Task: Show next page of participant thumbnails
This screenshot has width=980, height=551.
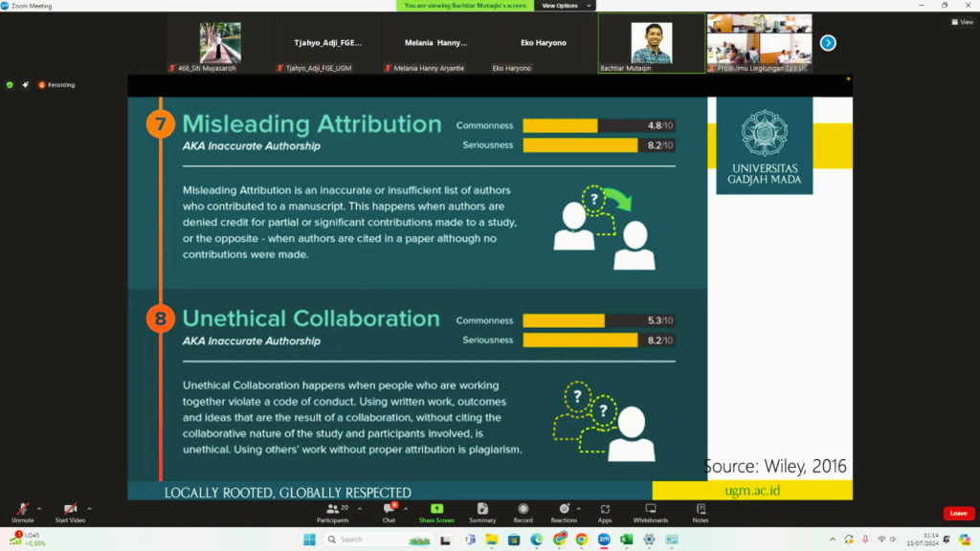Action: click(x=829, y=42)
